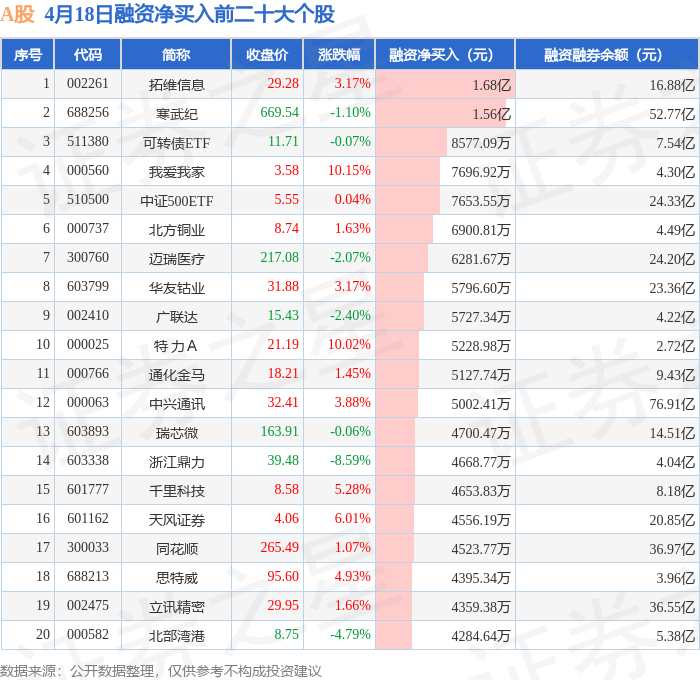Click stock code 002261
Viewport: 700px width, 680px height.
point(88,83)
